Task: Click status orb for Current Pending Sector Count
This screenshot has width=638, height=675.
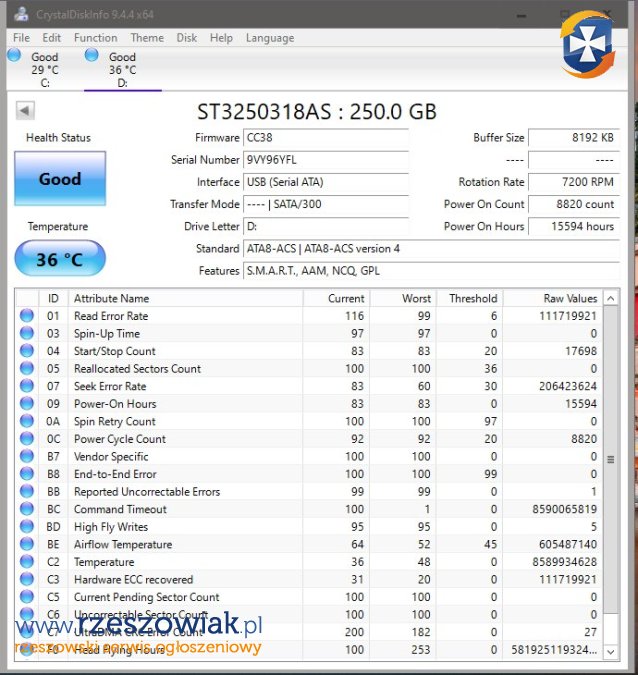Action: tap(27, 597)
